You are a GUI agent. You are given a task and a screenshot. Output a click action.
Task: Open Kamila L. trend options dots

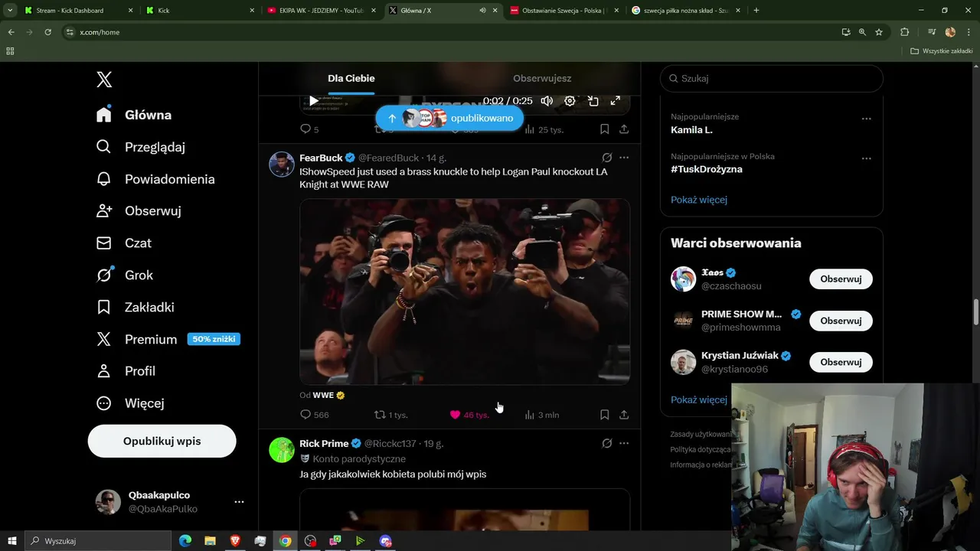[x=867, y=119]
